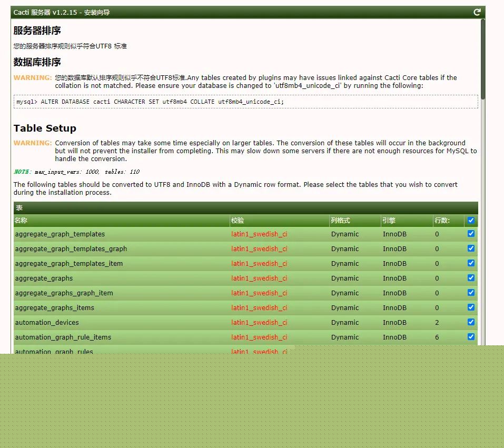Uncheck the aggregate_graphs row checkbox
Screen dimensions: 504x448
click(471, 278)
